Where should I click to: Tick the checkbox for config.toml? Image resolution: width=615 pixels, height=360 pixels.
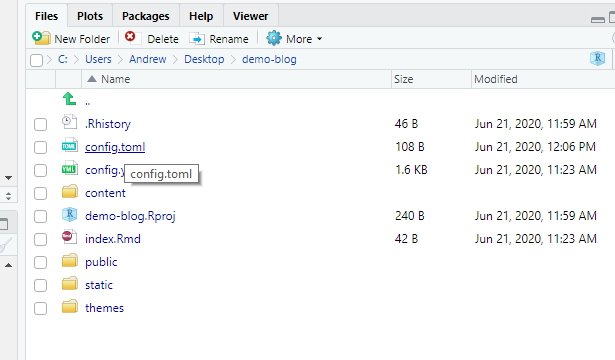pos(40,148)
